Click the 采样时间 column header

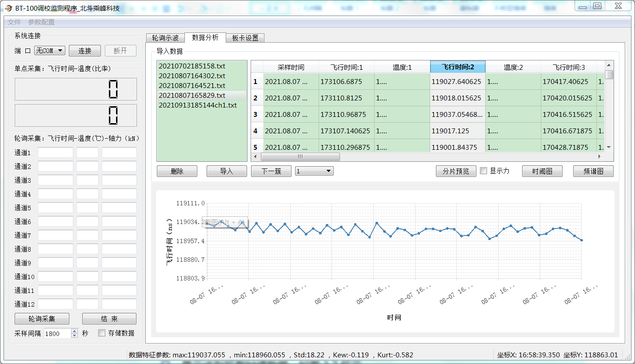tap(291, 67)
